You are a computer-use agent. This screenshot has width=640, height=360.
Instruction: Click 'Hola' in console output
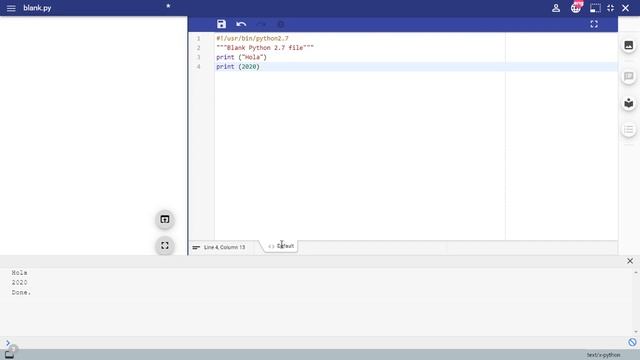[x=19, y=273]
